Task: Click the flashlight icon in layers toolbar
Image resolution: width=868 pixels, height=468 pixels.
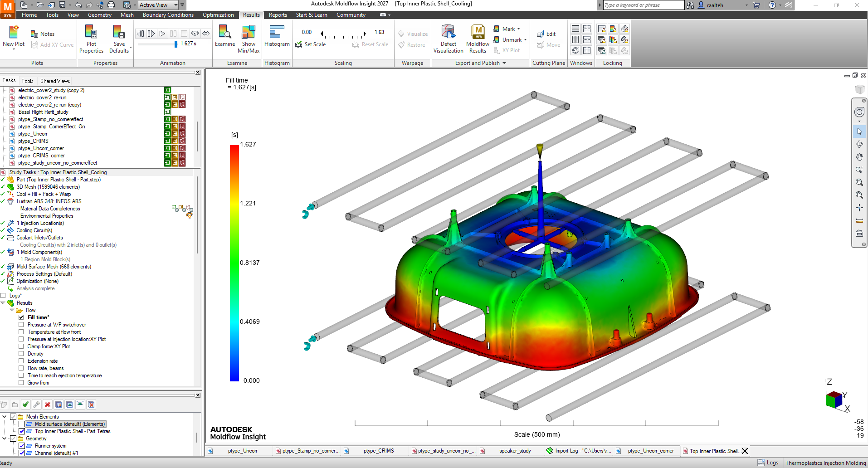Action: pyautogui.click(x=37, y=405)
